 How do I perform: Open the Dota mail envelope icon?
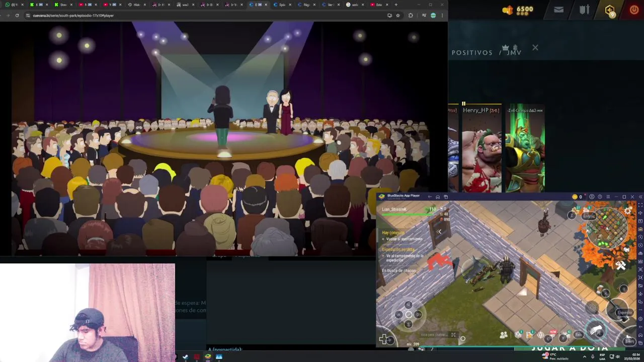[x=558, y=10]
